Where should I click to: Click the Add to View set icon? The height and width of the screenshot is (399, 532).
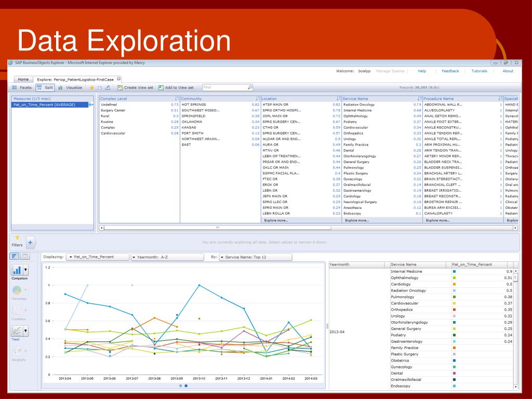(161, 87)
